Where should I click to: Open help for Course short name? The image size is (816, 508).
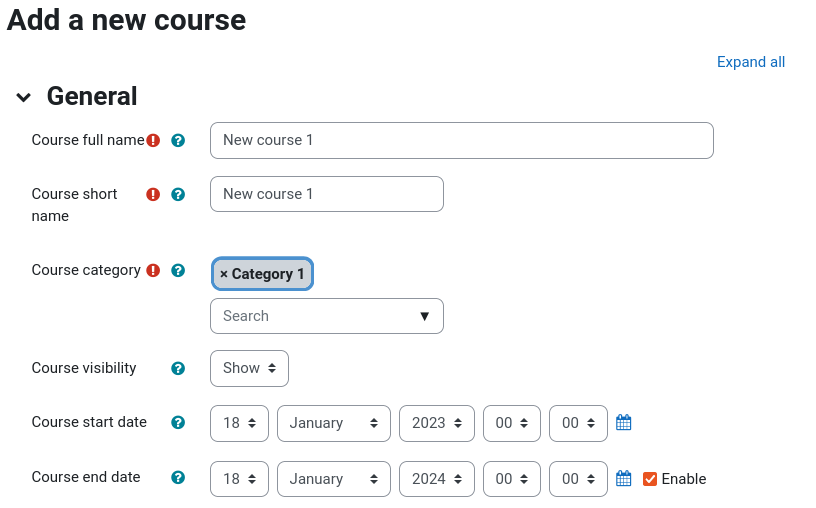pos(178,195)
